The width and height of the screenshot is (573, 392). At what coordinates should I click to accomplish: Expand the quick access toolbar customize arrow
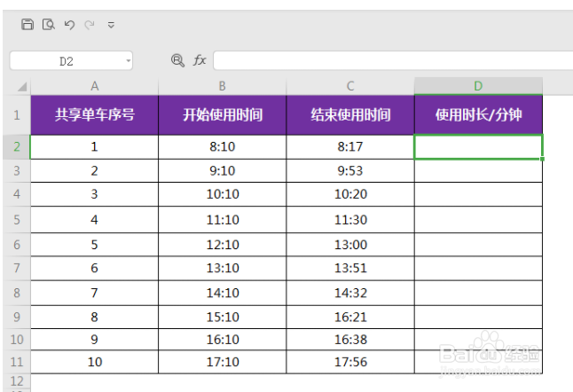(x=111, y=25)
